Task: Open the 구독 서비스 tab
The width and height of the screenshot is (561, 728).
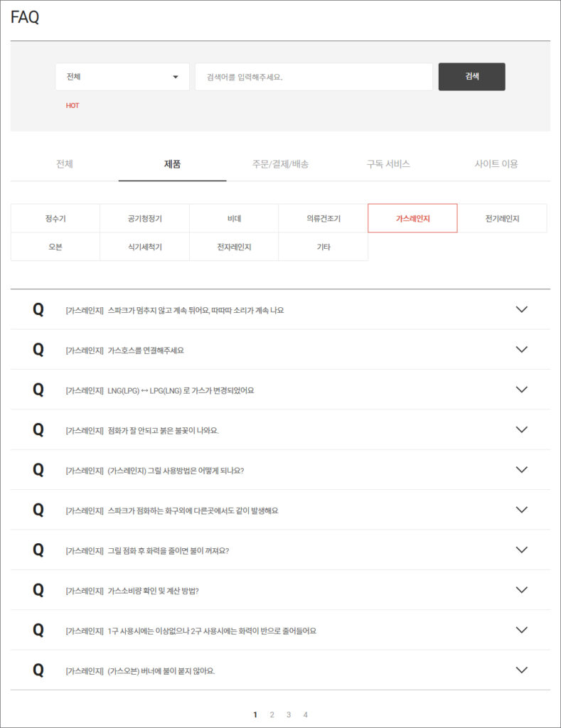Action: point(388,164)
